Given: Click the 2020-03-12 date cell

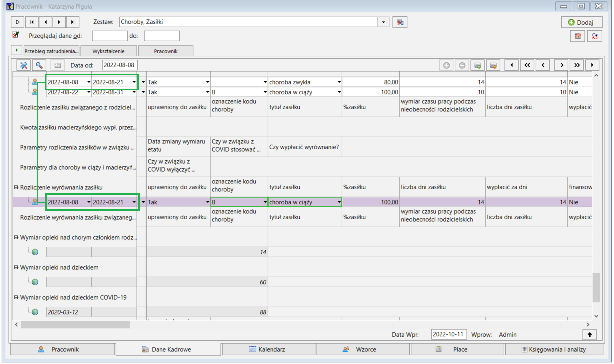Looking at the screenshot, I should (68, 312).
